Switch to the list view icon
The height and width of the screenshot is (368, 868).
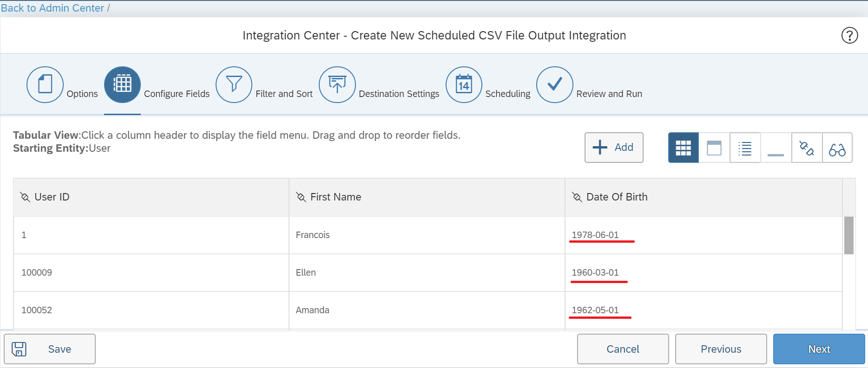(745, 148)
